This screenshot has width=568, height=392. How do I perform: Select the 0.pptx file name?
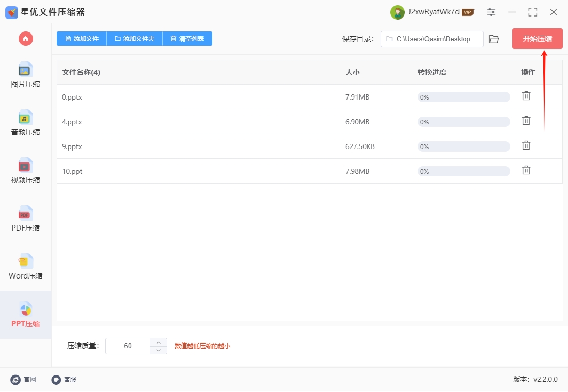click(72, 97)
